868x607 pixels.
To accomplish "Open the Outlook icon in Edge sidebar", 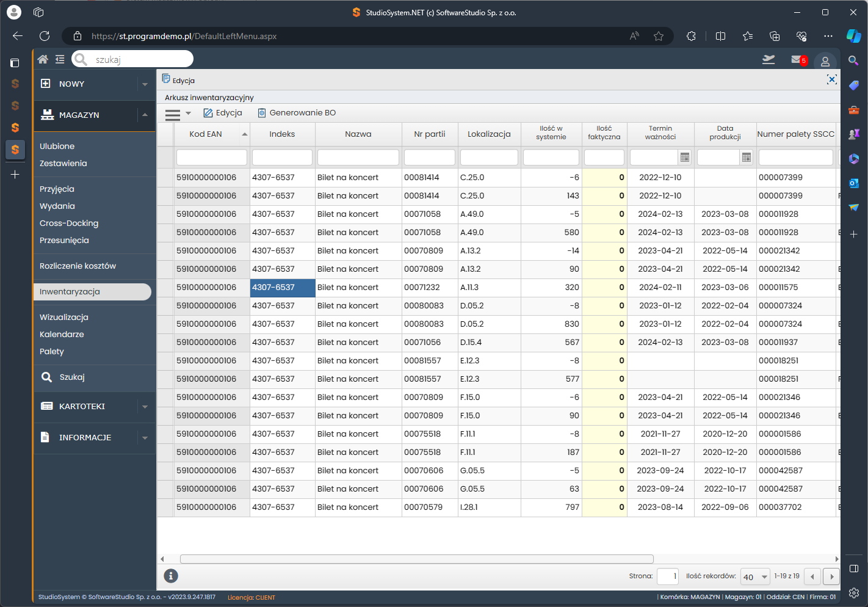I will tap(853, 183).
